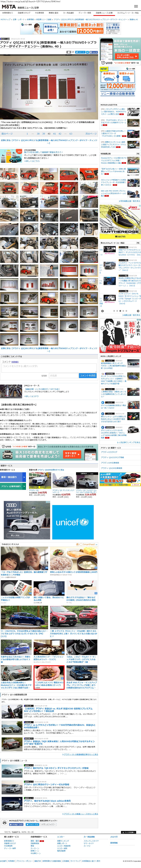Open the first red Audi thumbnail in gallery
The height and width of the screenshot is (868, 141).
9,174
